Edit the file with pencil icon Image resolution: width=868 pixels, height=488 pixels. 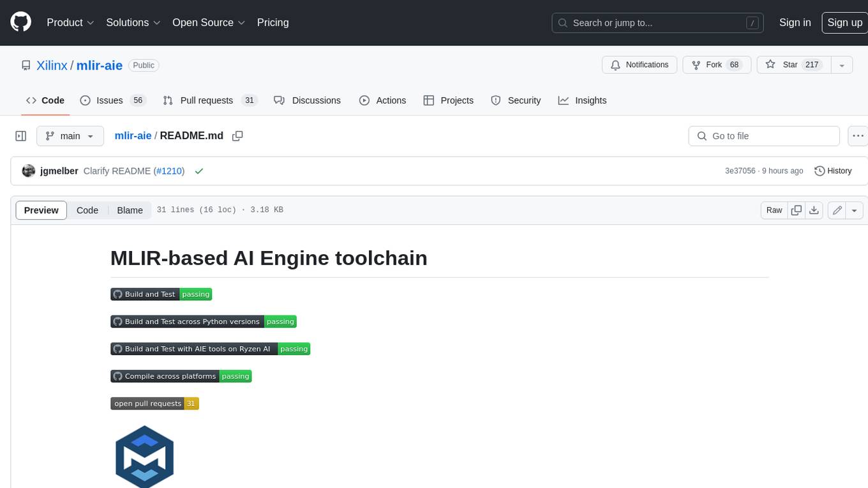(837, 210)
